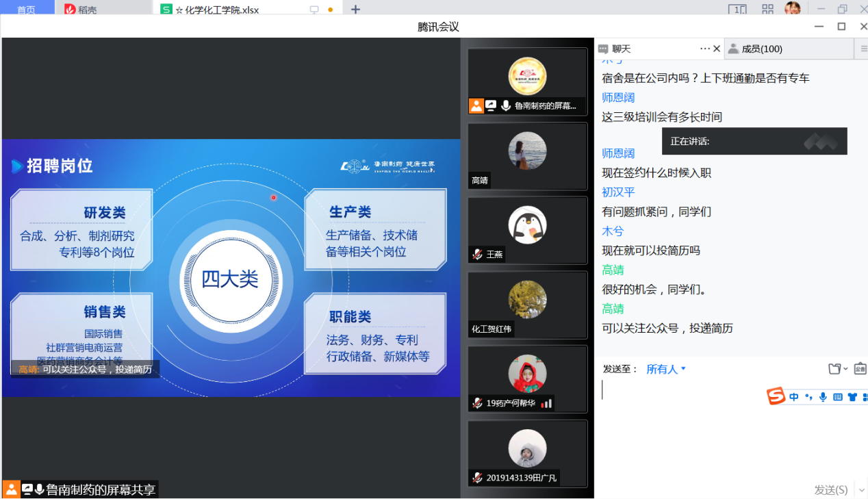The image size is (868, 499).
Task: Click the chat panel more options ellipsis
Action: point(704,49)
